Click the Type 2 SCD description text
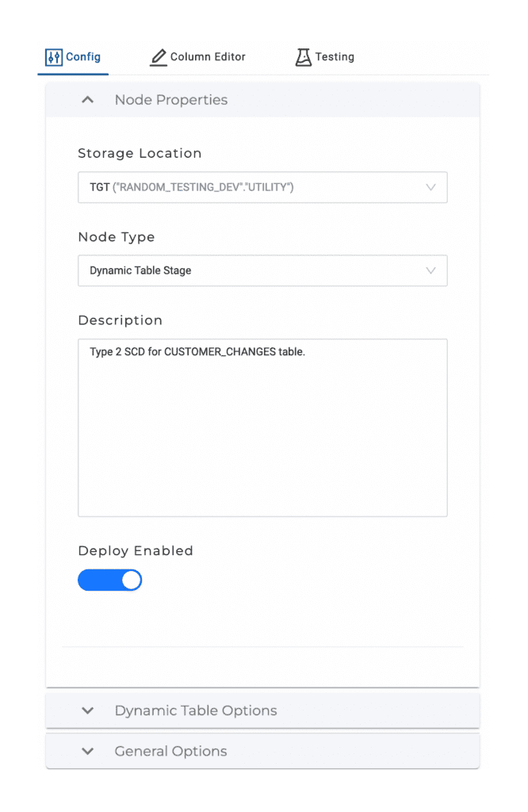The width and height of the screenshot is (528, 812). tap(197, 352)
